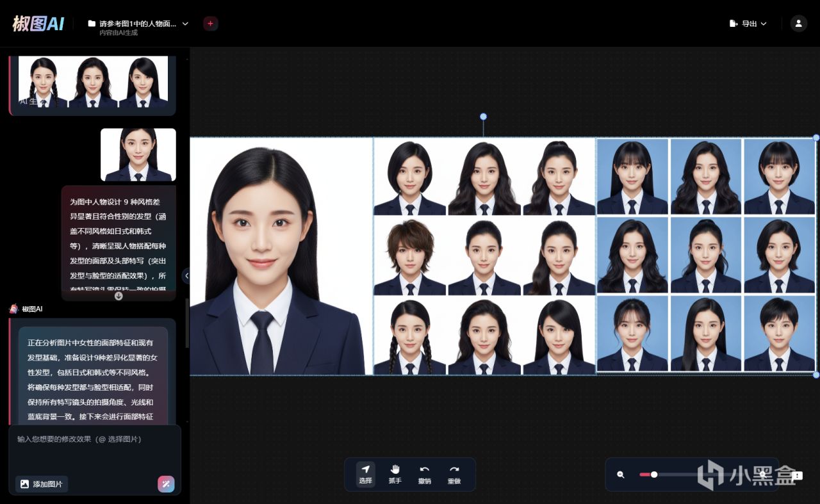This screenshot has height=504, width=820.
Task: Click the feedback icon right of the zoom bar
Action: click(798, 475)
